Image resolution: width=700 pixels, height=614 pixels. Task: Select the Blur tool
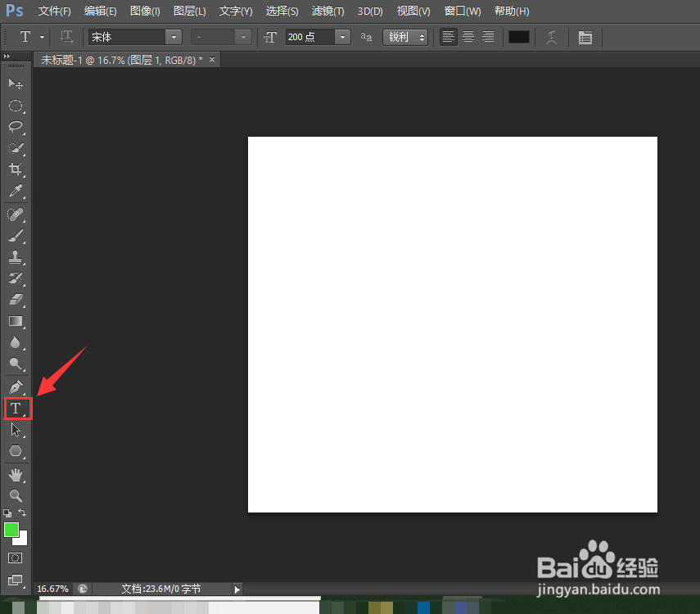coord(16,342)
